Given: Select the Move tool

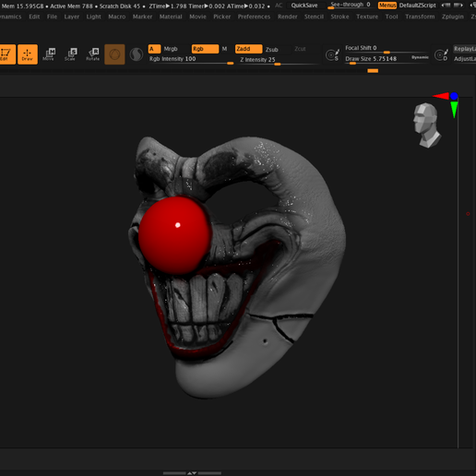Looking at the screenshot, I should coord(49,54).
